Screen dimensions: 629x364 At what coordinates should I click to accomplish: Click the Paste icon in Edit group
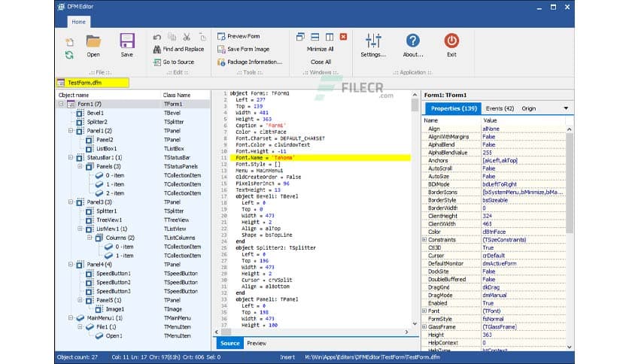[x=202, y=37]
